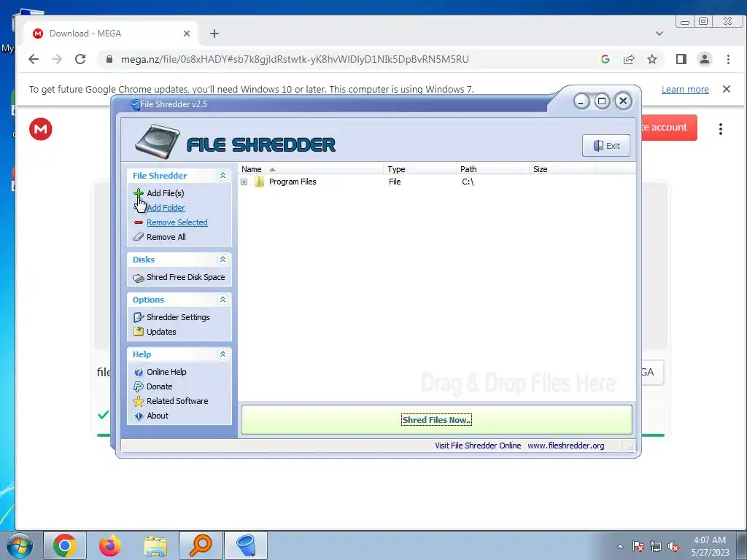747x560 pixels.
Task: Collapse the Disks sidebar section
Action: (222, 260)
